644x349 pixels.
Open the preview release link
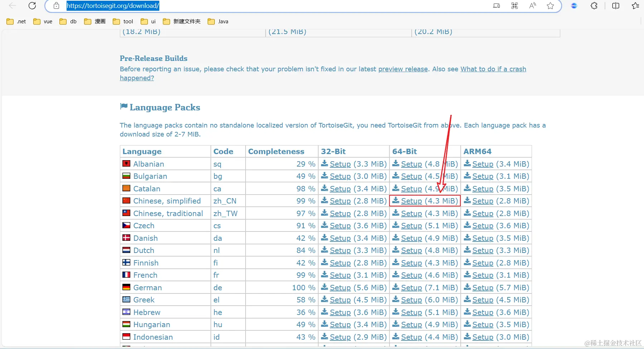tap(403, 69)
